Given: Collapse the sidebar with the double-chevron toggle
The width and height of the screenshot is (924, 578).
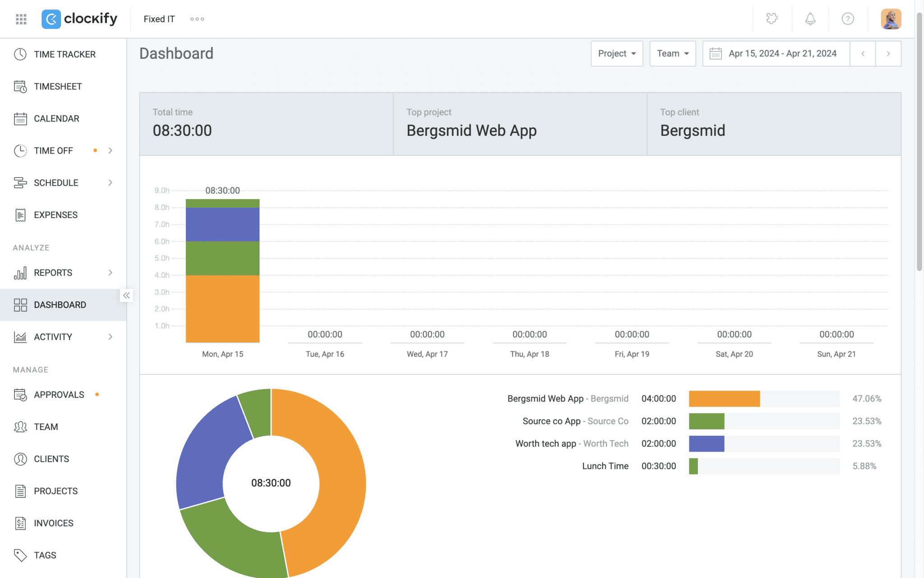Looking at the screenshot, I should [x=126, y=295].
